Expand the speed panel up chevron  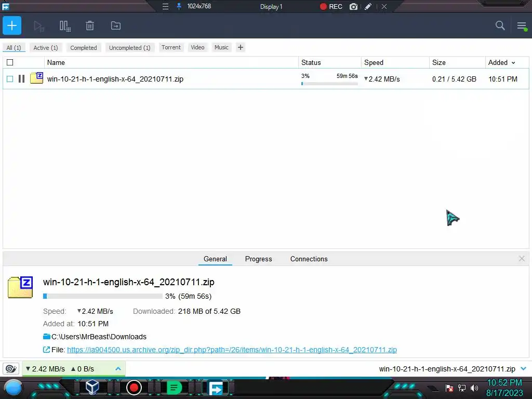pos(118,369)
